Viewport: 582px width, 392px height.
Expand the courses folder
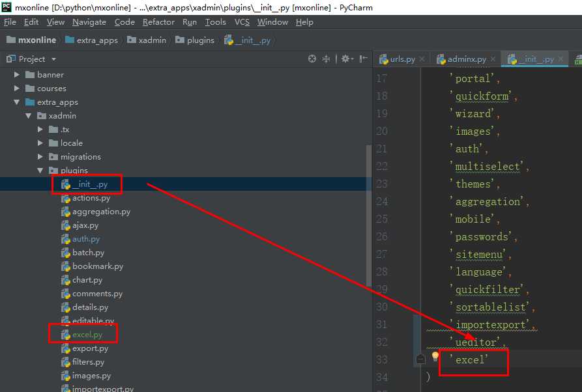17,89
